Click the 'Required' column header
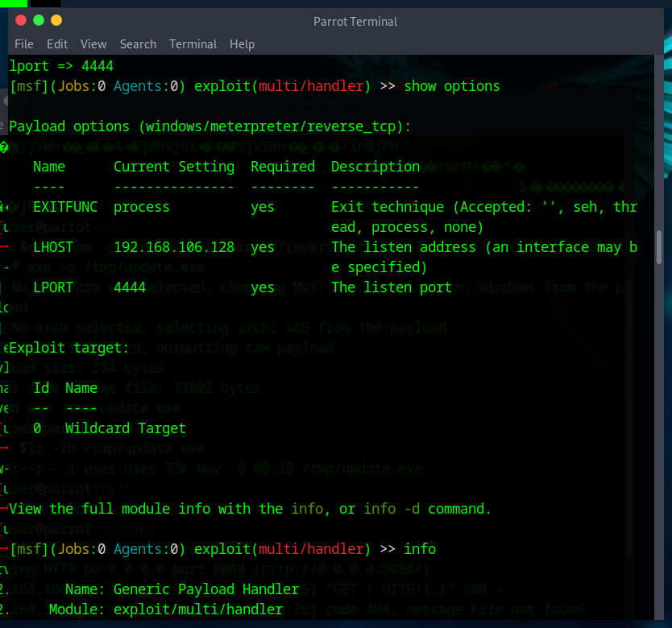The height and width of the screenshot is (628, 672). click(283, 167)
